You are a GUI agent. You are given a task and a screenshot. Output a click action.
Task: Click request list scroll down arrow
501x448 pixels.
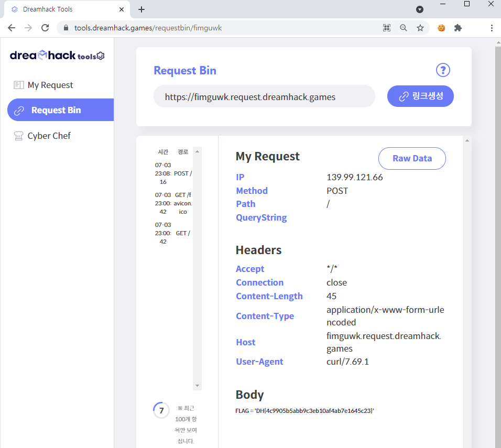(197, 386)
